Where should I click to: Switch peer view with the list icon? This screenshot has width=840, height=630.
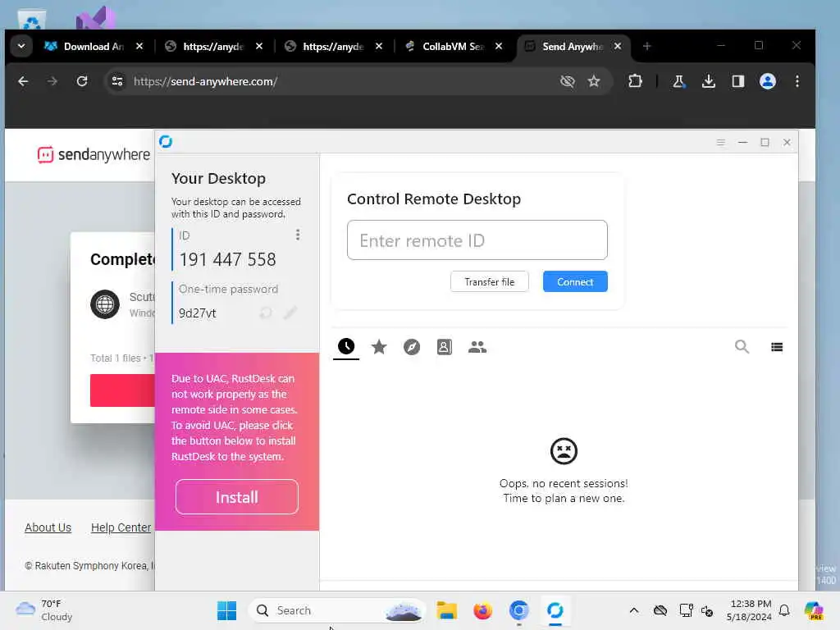(x=777, y=347)
